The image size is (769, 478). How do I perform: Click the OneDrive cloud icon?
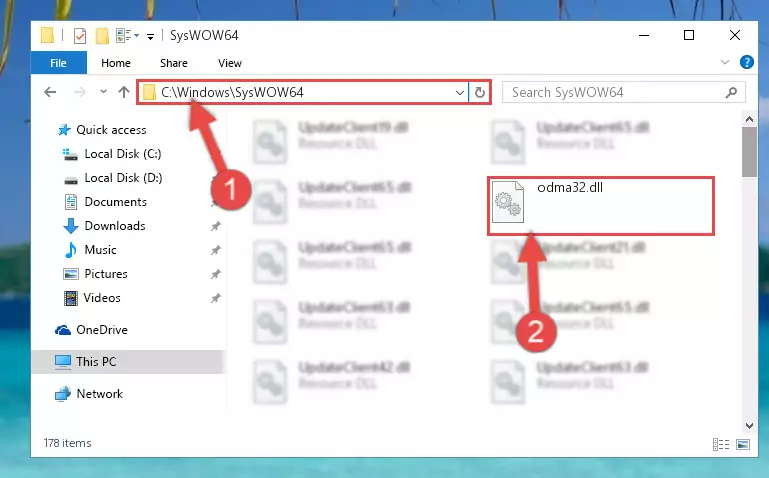tap(63, 330)
